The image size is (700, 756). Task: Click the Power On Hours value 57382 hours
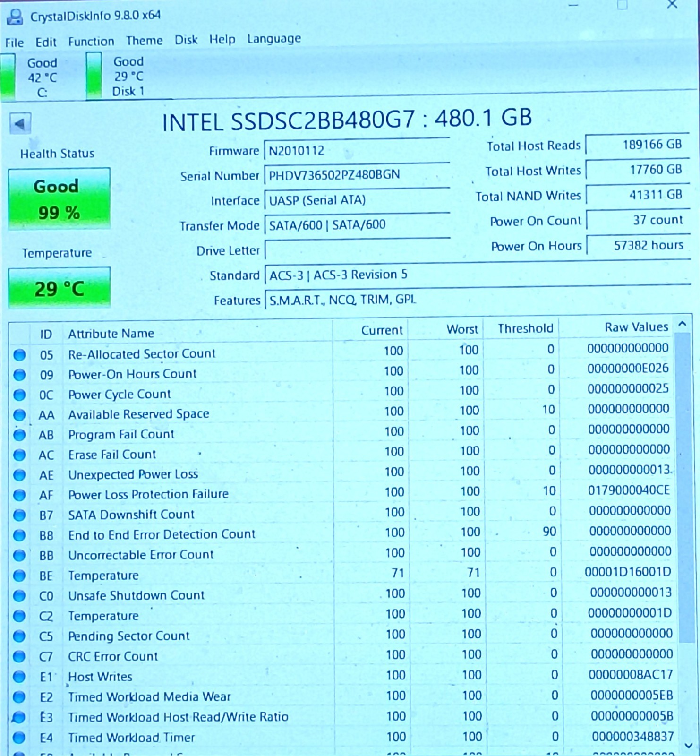638,245
